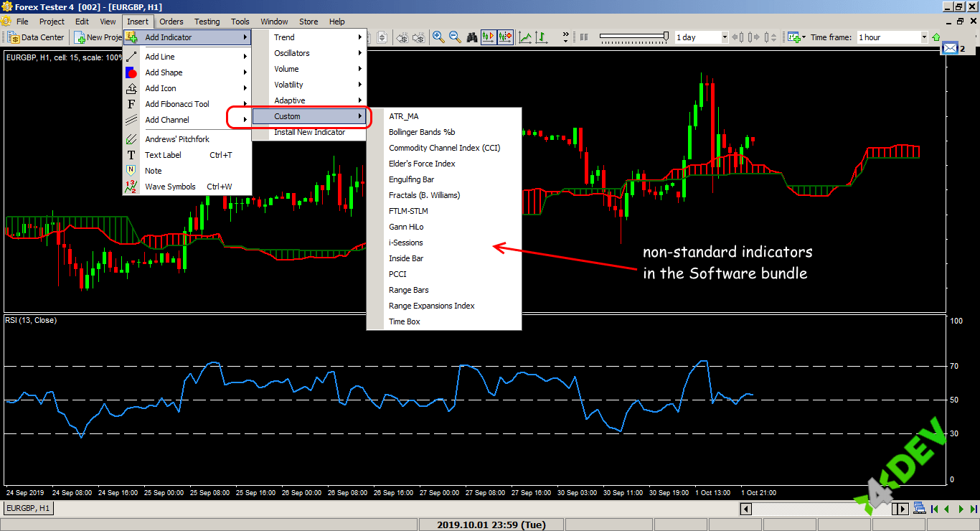980x531 pixels.
Task: Expand the Trend indicators submenu
Action: pos(309,37)
